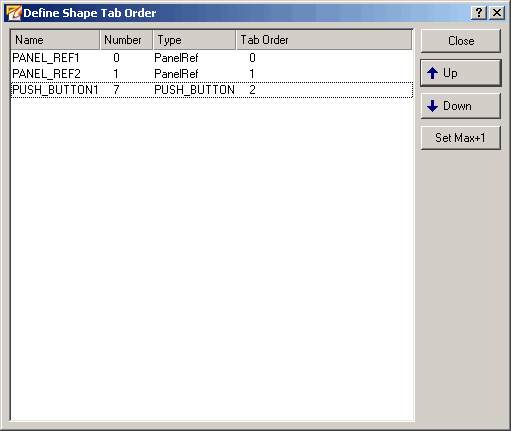Click the dialog title bar app icon
The height and width of the screenshot is (431, 511).
click(x=14, y=13)
